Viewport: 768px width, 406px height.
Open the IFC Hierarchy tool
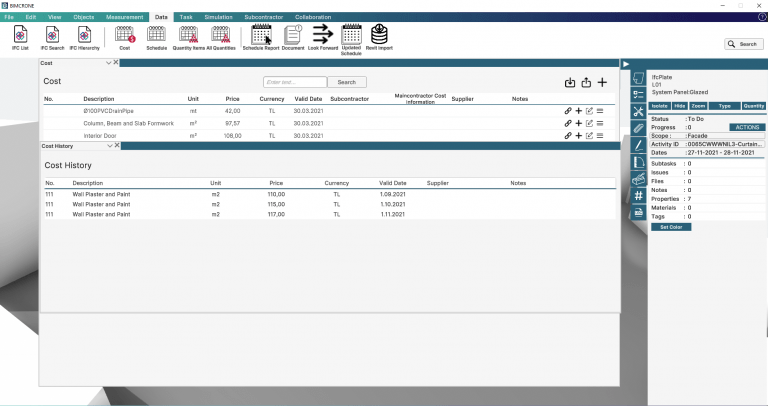pos(86,38)
